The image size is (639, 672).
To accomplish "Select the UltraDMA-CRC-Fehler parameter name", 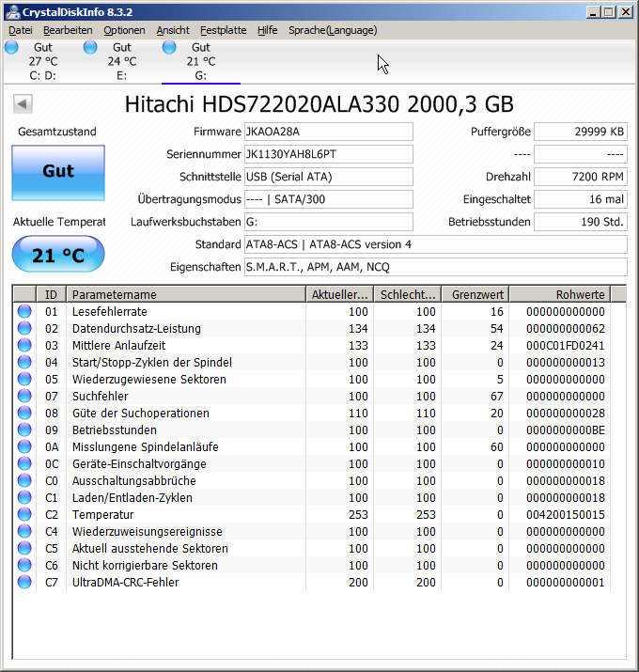I will coord(126,583).
